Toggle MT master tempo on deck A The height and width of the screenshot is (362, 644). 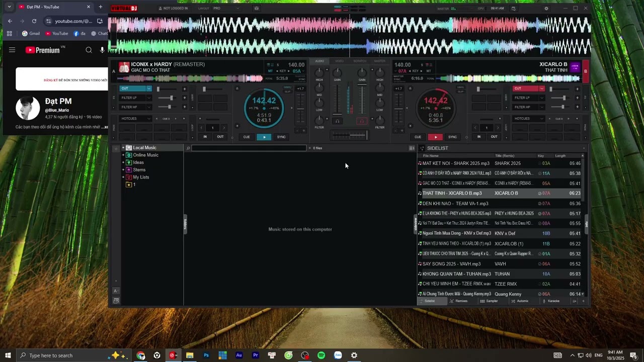(271, 71)
